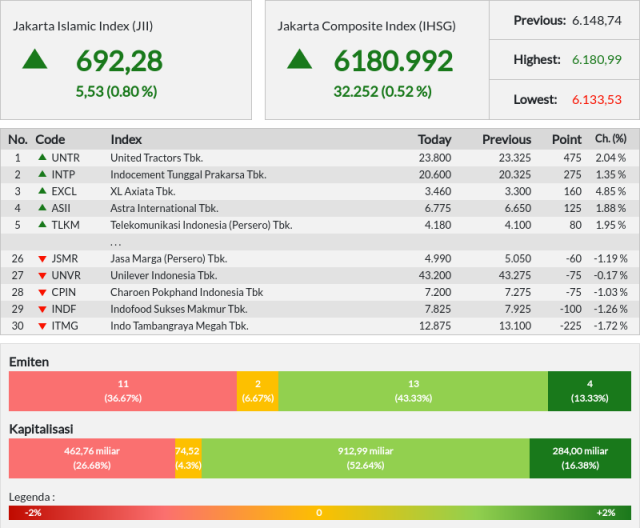The image size is (640, 528).
Task: Click EXCL's change value 4.85 %
Action: [x=611, y=191]
